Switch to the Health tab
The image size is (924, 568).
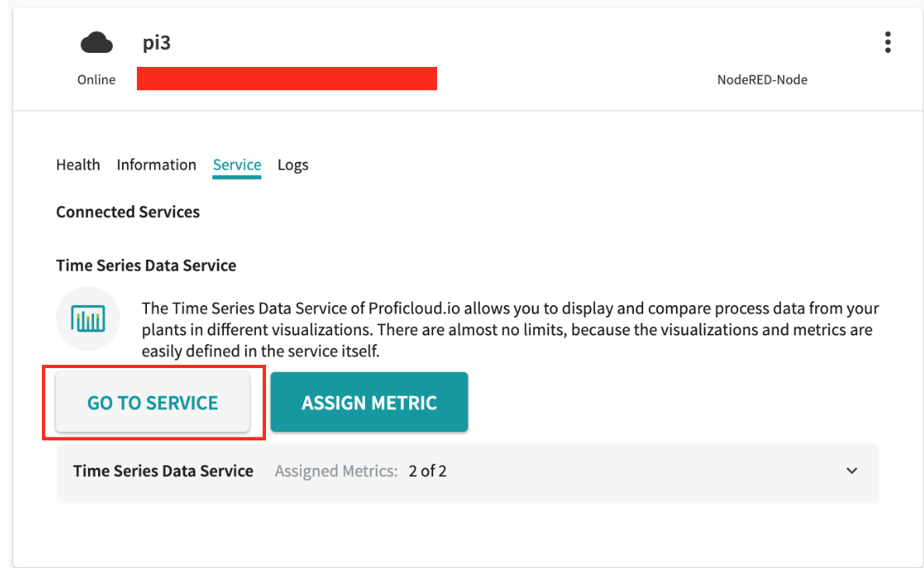[78, 165]
